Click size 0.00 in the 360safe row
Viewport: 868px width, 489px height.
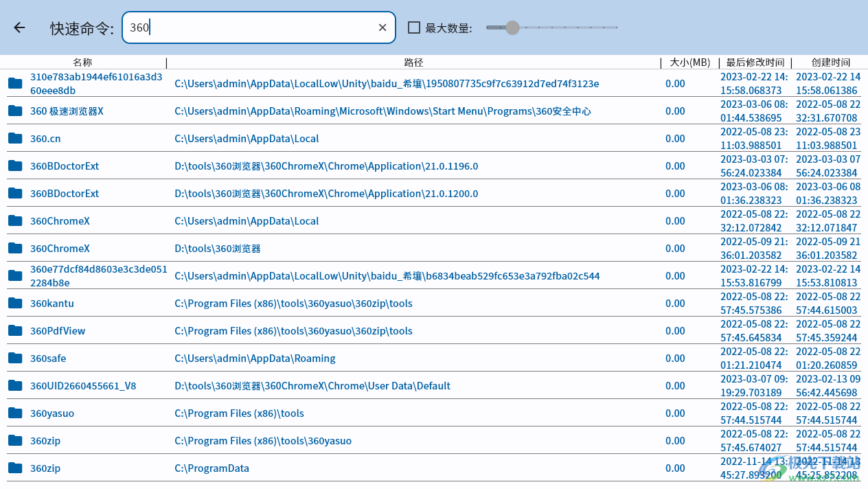point(675,359)
